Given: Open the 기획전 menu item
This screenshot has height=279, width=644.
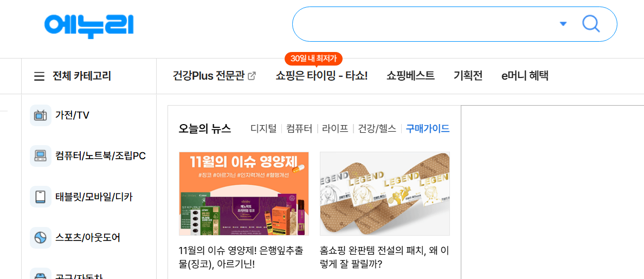Looking at the screenshot, I should point(468,76).
